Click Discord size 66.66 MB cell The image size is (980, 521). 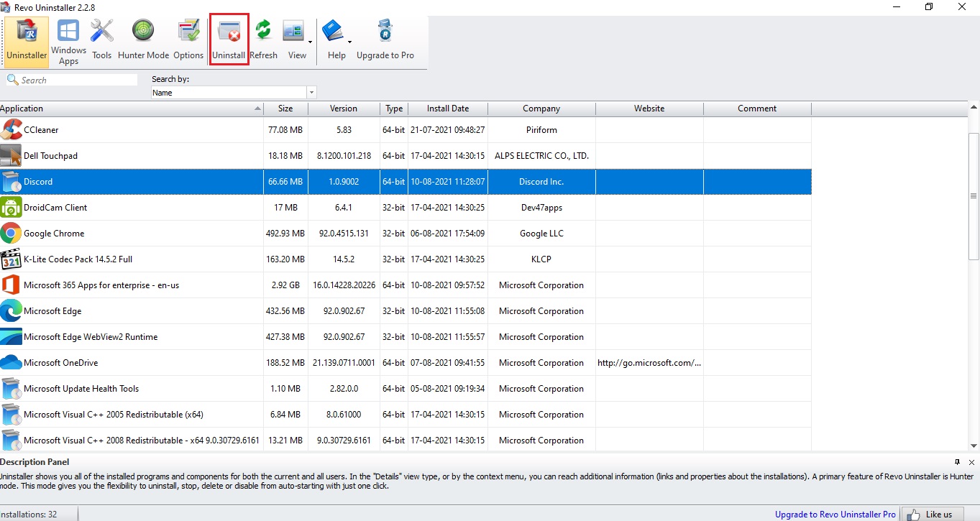[285, 182]
